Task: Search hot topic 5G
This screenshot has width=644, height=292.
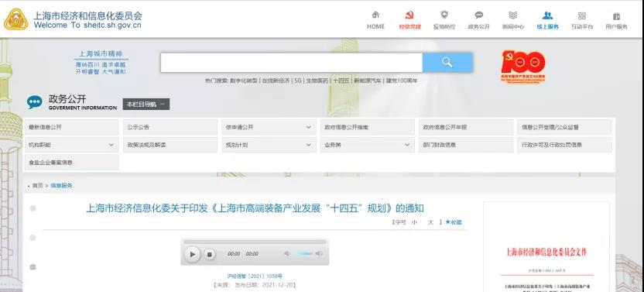Action: click(298, 81)
